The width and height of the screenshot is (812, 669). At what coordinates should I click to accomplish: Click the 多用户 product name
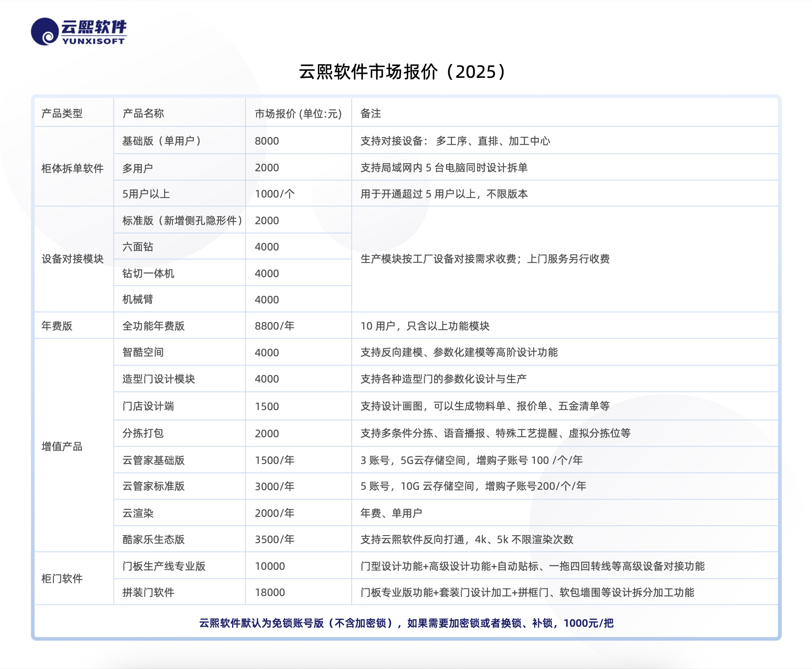point(138,168)
